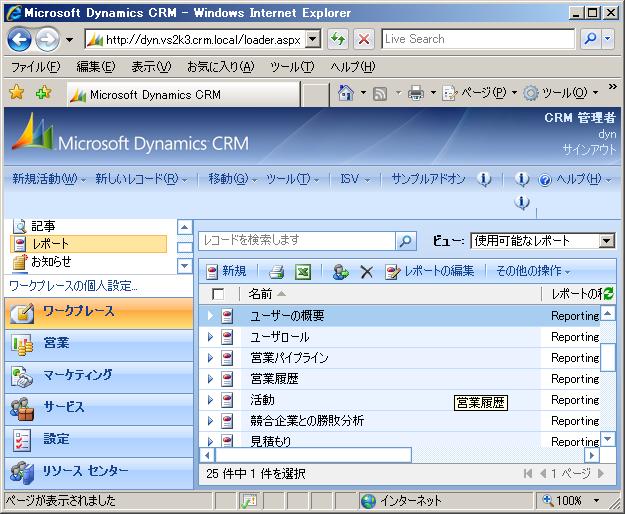Click the Stop loading red X icon
This screenshot has height=514, width=625.
(364, 39)
